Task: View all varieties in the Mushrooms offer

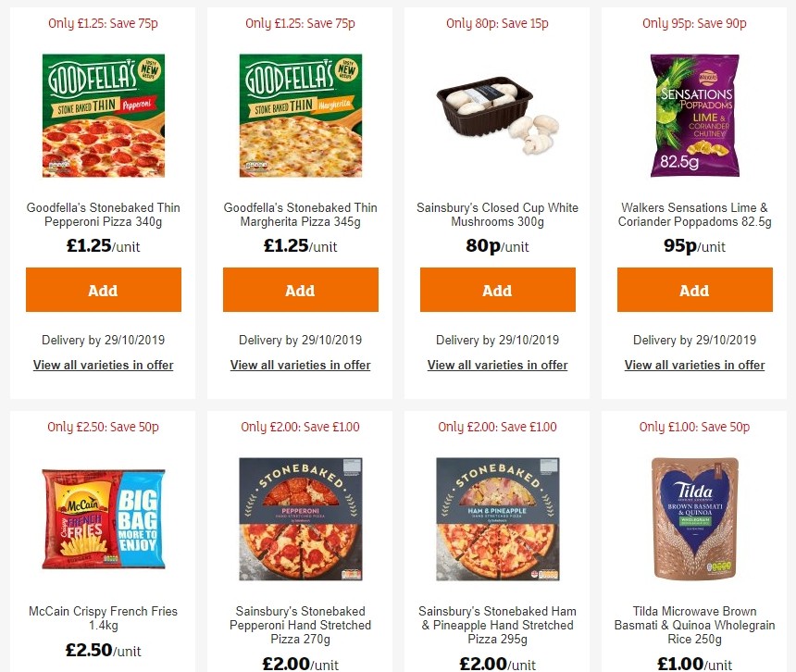Action: point(497,365)
